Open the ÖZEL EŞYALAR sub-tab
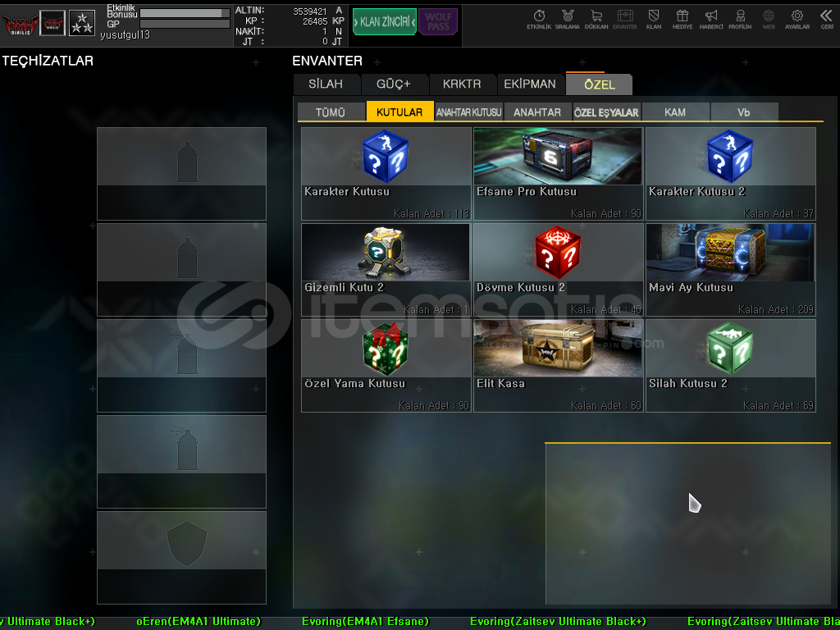The image size is (840, 630). tap(606, 112)
